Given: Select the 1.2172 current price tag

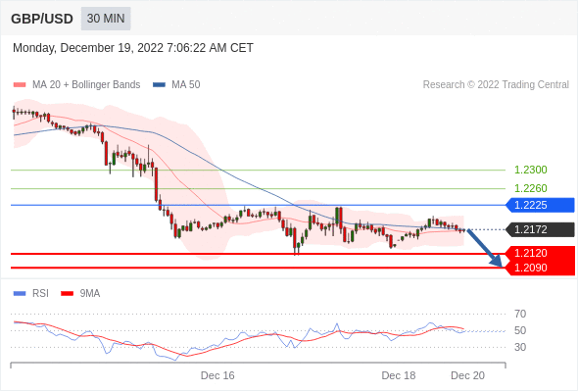Looking at the screenshot, I should pyautogui.click(x=540, y=229).
